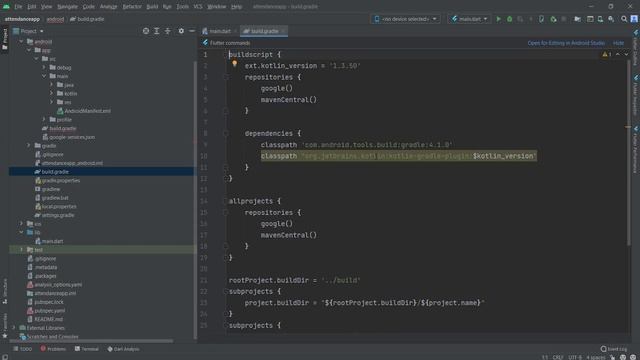The width and height of the screenshot is (640, 360).
Task: Collapse the lib folder
Action: tap(21, 232)
